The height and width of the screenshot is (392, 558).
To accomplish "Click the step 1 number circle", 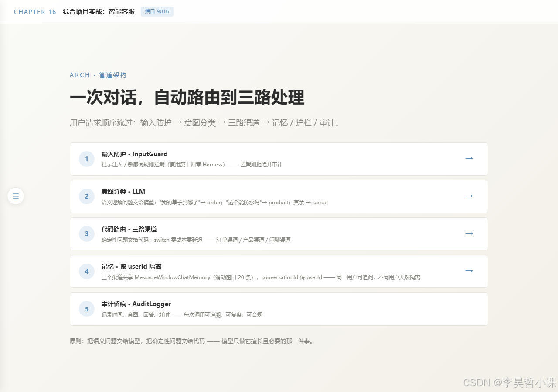I will [x=87, y=159].
